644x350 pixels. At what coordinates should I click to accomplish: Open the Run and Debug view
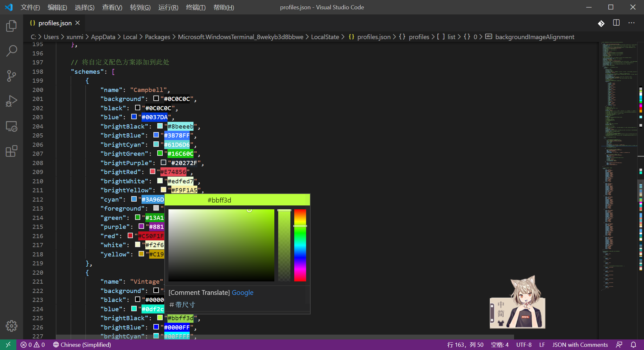(12, 101)
